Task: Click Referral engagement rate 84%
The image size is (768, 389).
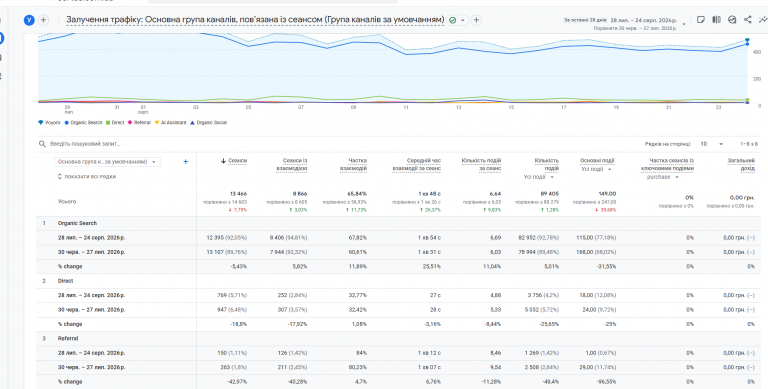Action: coord(361,353)
